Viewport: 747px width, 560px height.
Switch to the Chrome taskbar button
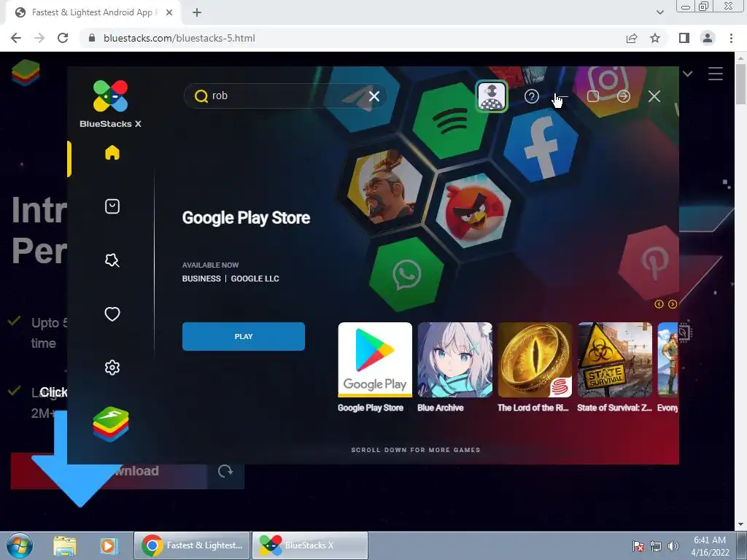click(x=192, y=545)
